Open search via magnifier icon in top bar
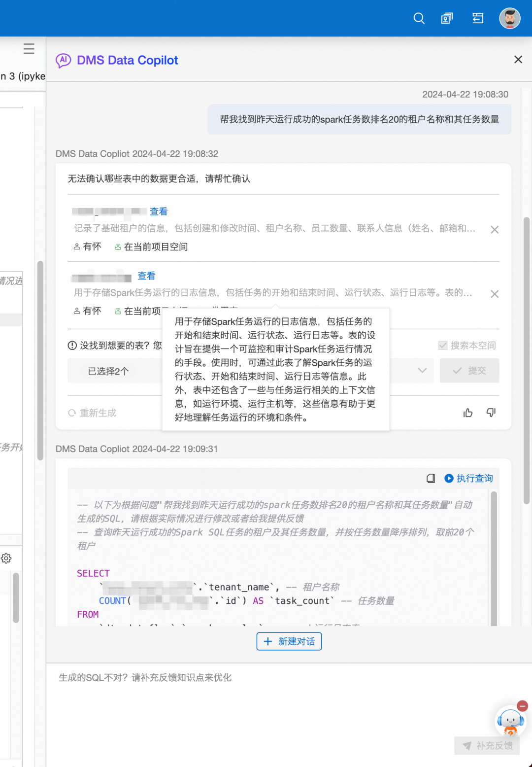This screenshot has height=767, width=532. click(419, 18)
